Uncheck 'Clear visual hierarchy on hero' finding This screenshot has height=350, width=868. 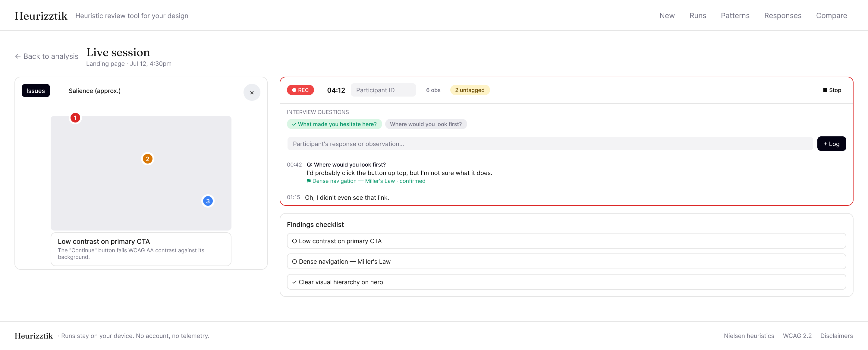(x=566, y=282)
